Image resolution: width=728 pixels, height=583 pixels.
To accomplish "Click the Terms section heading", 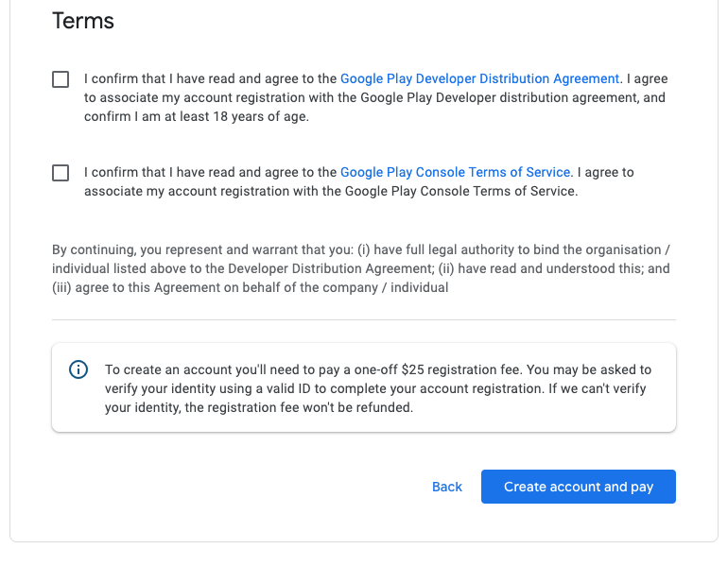I will pyautogui.click(x=83, y=21).
